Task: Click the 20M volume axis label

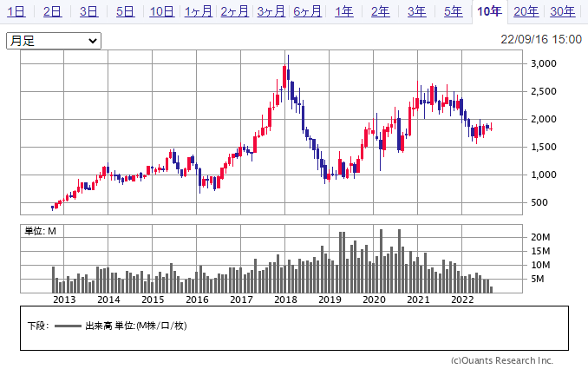Action: click(540, 237)
